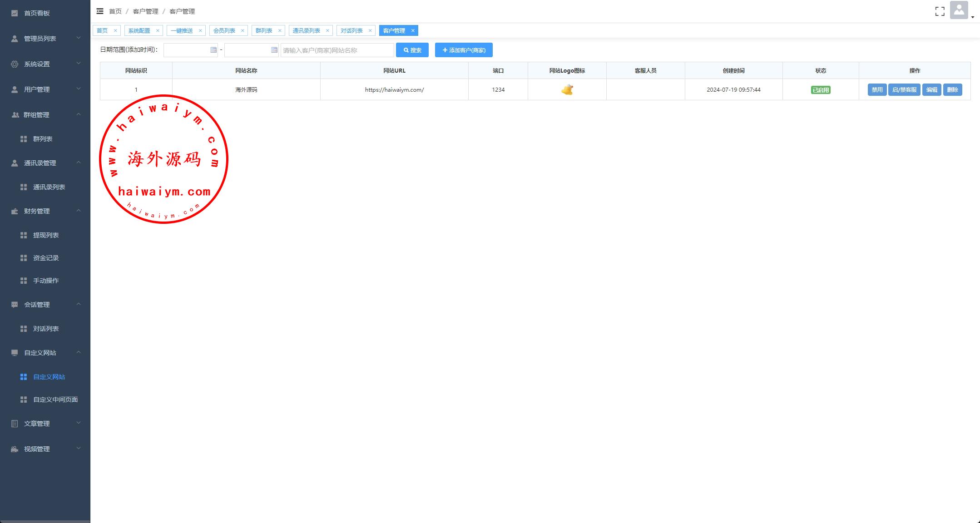Click the bell logo thumbnail
Screen dimensions: 980x523
(x=567, y=89)
